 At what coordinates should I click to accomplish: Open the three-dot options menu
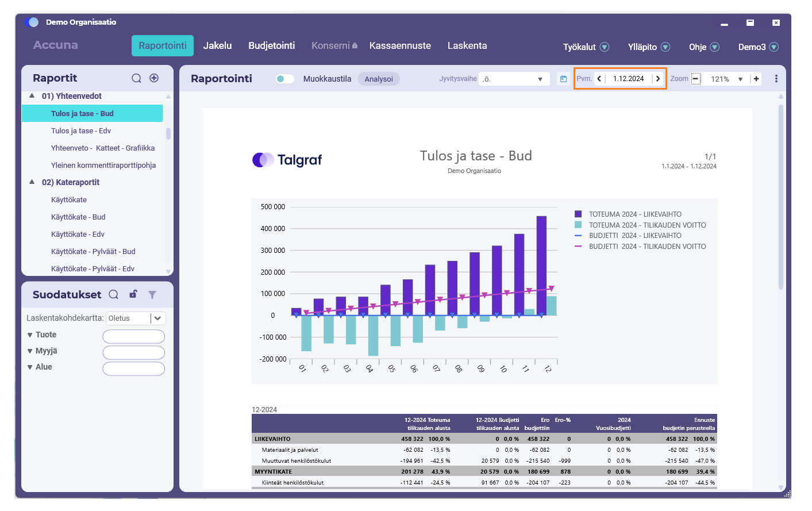pyautogui.click(x=776, y=79)
